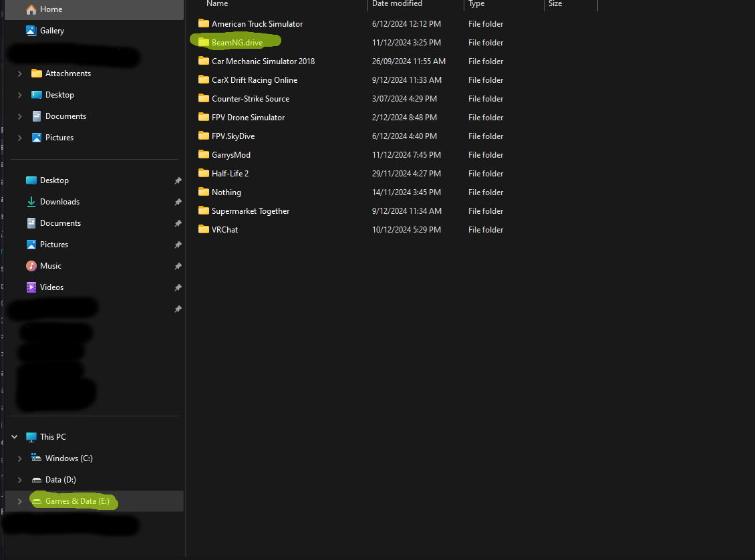The image size is (755, 560).
Task: Expand the Attachments folder chevron
Action: tap(20, 74)
